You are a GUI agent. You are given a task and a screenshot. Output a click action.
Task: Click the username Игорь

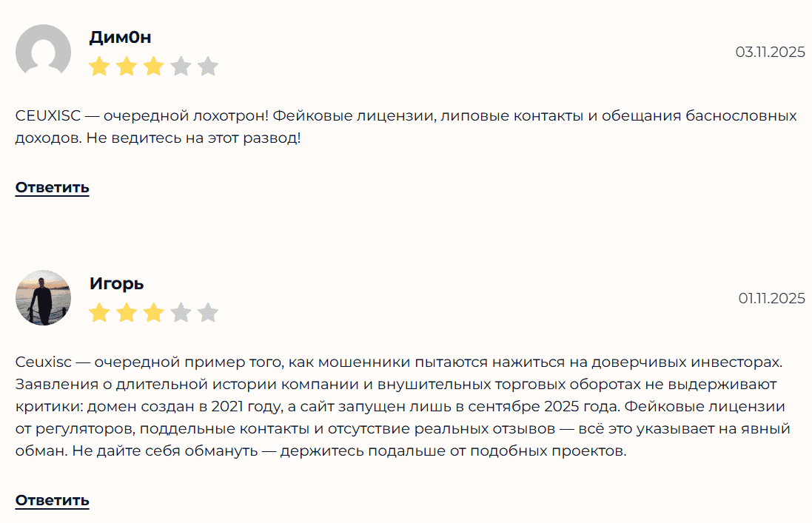point(118,283)
